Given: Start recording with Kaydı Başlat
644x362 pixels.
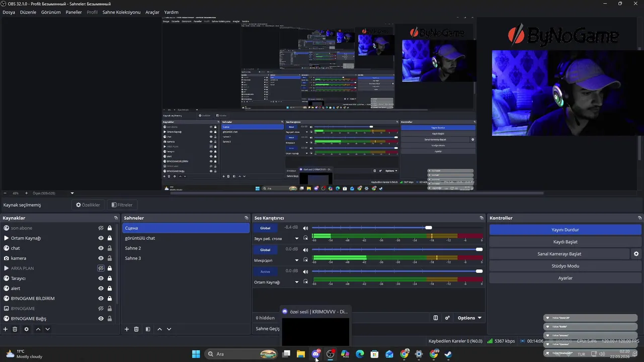Looking at the screenshot, I should coord(566,242).
